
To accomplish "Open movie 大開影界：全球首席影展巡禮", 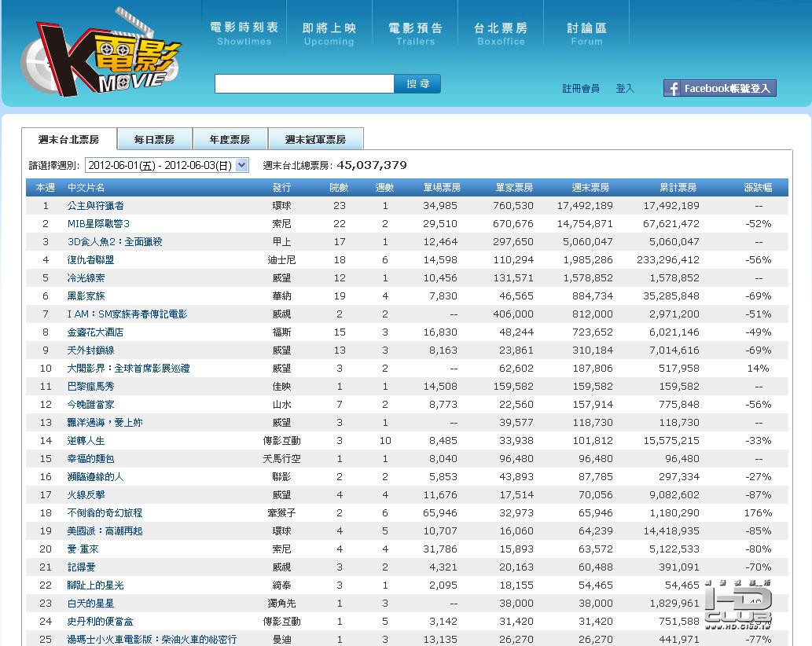I will click(x=128, y=369).
